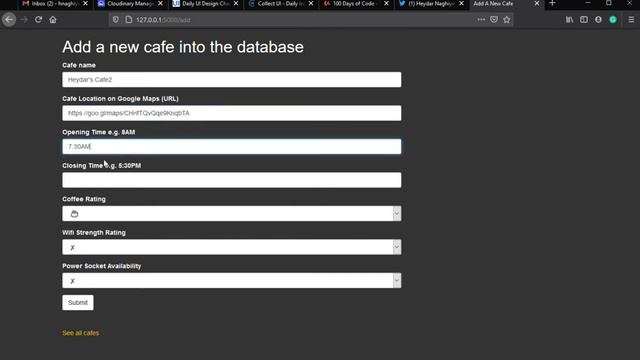Click the Cafe name label
The image size is (640, 360).
coord(79,65)
